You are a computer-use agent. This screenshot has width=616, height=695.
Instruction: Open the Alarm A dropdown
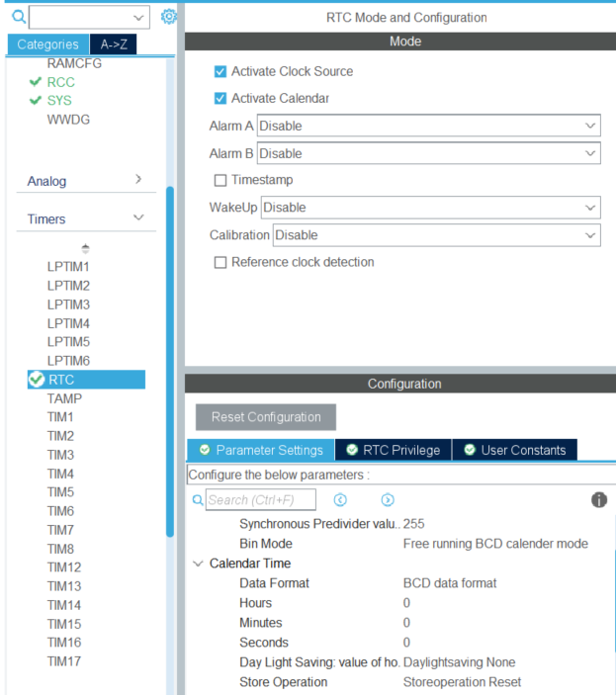coord(428,126)
